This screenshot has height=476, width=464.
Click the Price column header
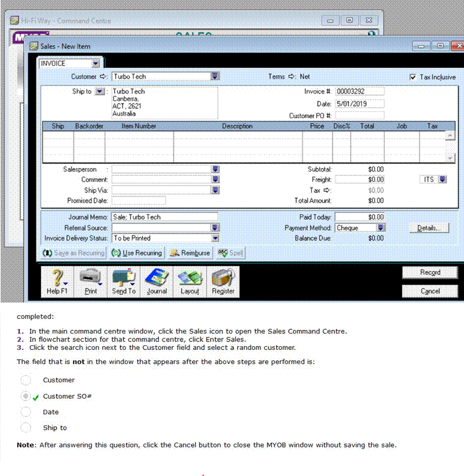(x=317, y=126)
